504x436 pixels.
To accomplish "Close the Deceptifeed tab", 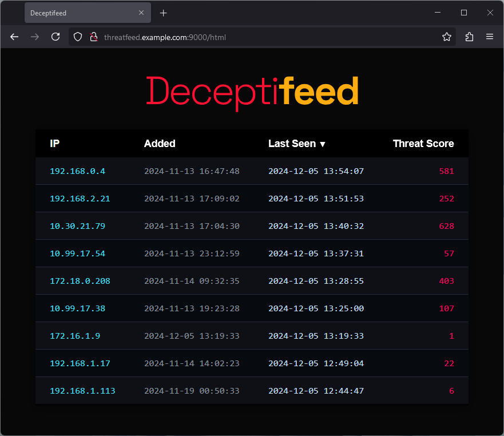I will coord(141,13).
